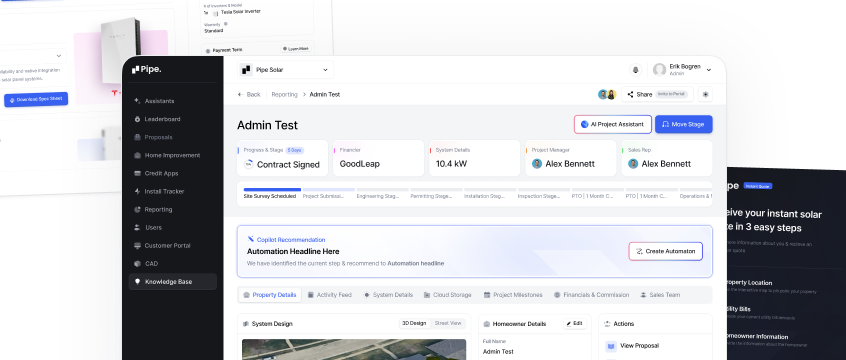
Task: Click the Site Survey Scheduled progress stage
Action: point(271,193)
